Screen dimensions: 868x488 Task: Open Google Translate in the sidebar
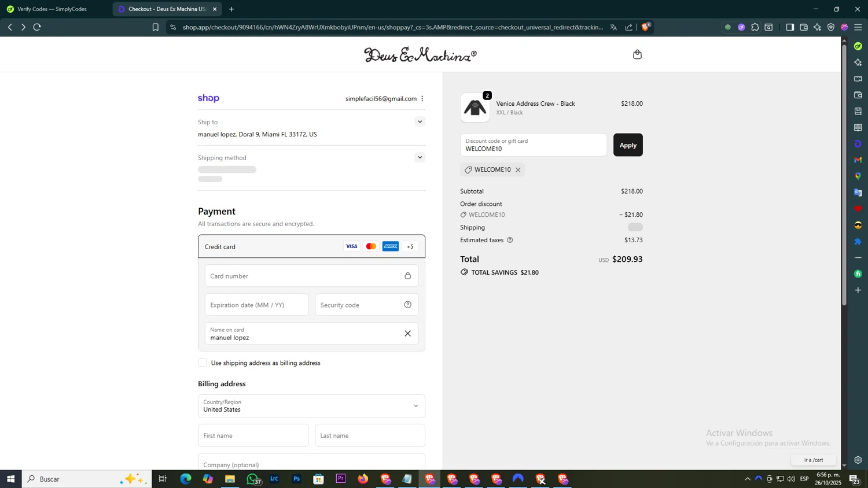tap(858, 193)
